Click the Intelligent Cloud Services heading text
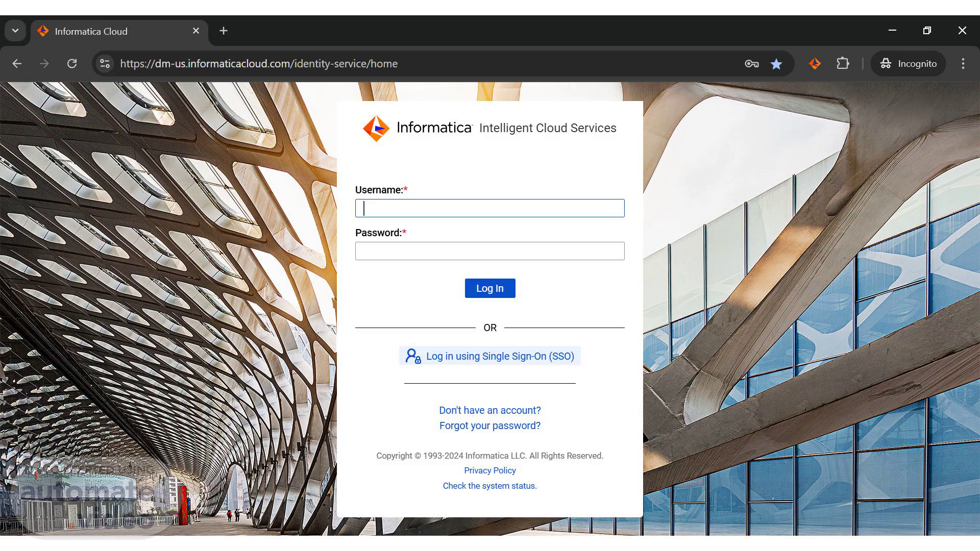 548,128
